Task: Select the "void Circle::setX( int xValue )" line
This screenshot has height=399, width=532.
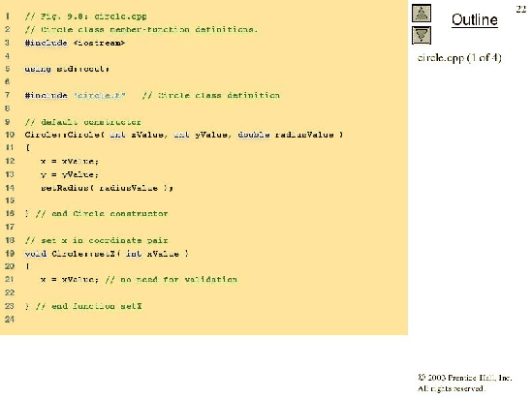Action: tap(107, 254)
